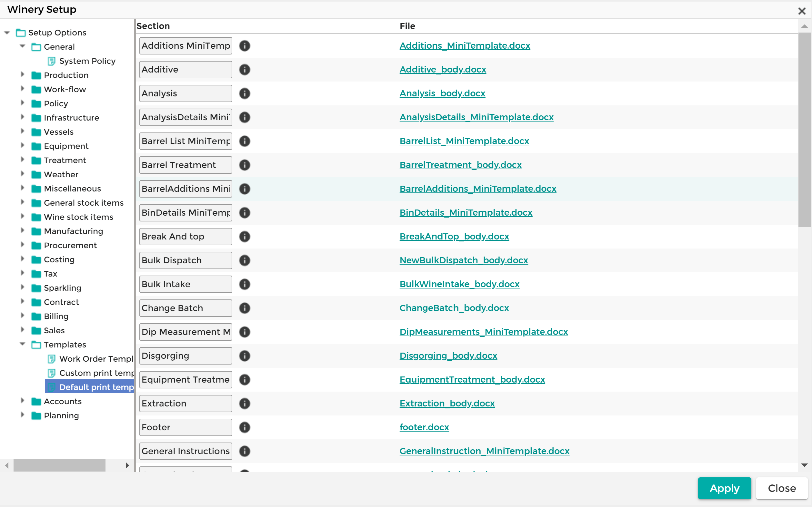Open Additive_body.docx file link
Viewport: 812px width, 507px height.
coord(443,69)
